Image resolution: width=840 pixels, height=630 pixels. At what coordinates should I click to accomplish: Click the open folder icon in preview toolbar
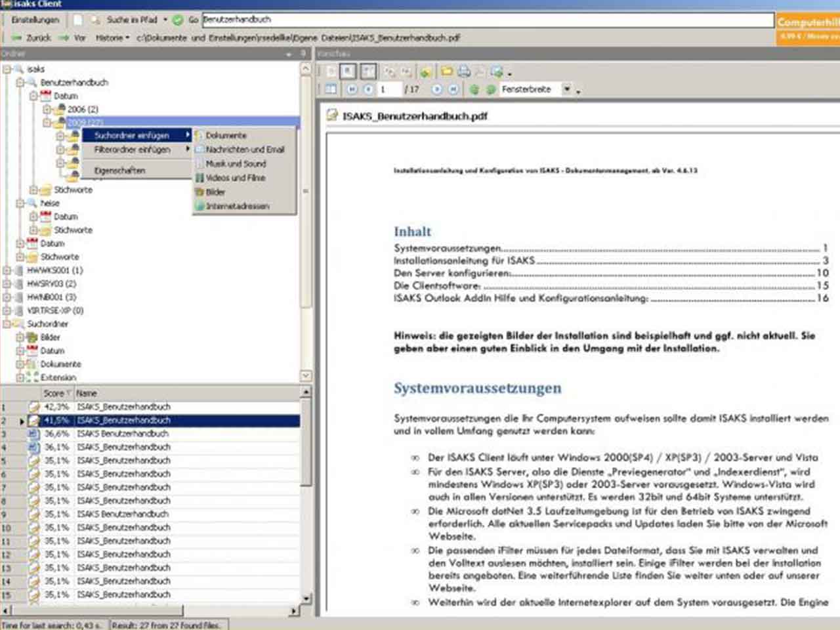pyautogui.click(x=447, y=71)
